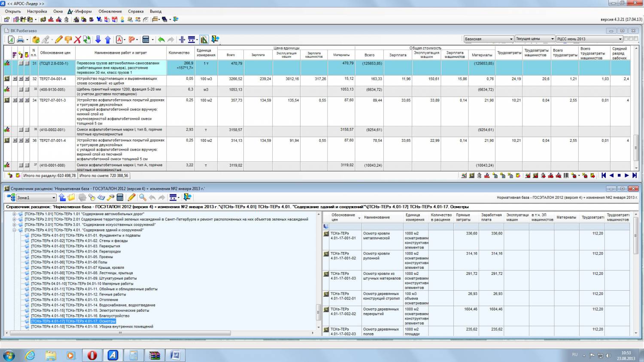Click yellow folder icon in reference toolbar
Viewport: 644px width, 362px height.
click(71, 198)
